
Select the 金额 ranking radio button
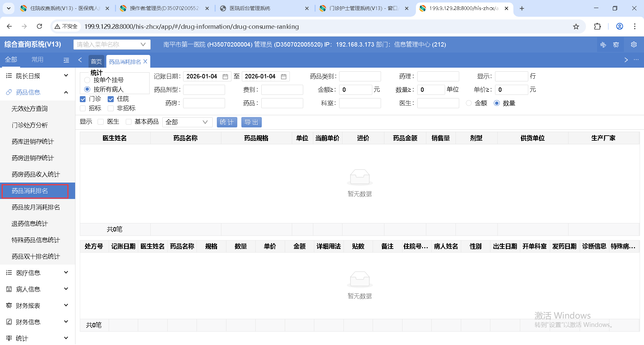coord(469,103)
